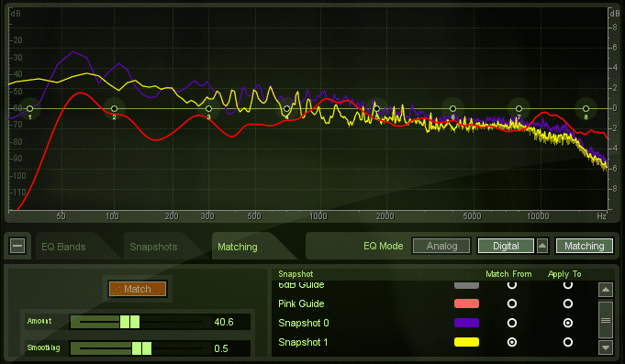This screenshot has height=364, width=625.
Task: Select the Snapshot 0 row label
Action: pos(304,323)
